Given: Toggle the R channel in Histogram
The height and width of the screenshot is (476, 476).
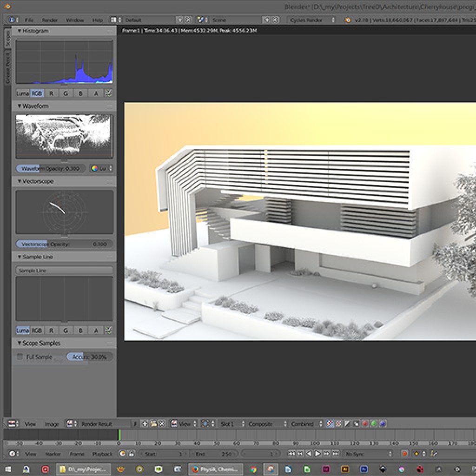Looking at the screenshot, I should point(51,93).
